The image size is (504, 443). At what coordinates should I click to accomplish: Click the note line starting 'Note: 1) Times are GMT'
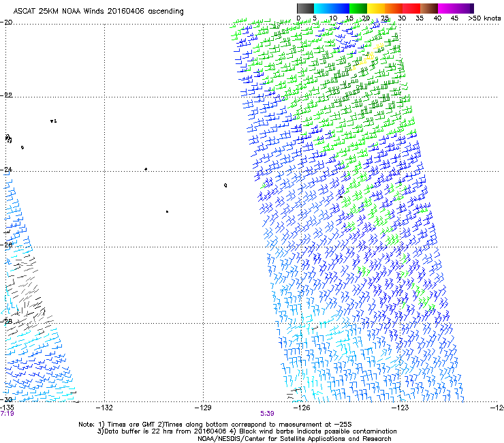click(x=215, y=425)
